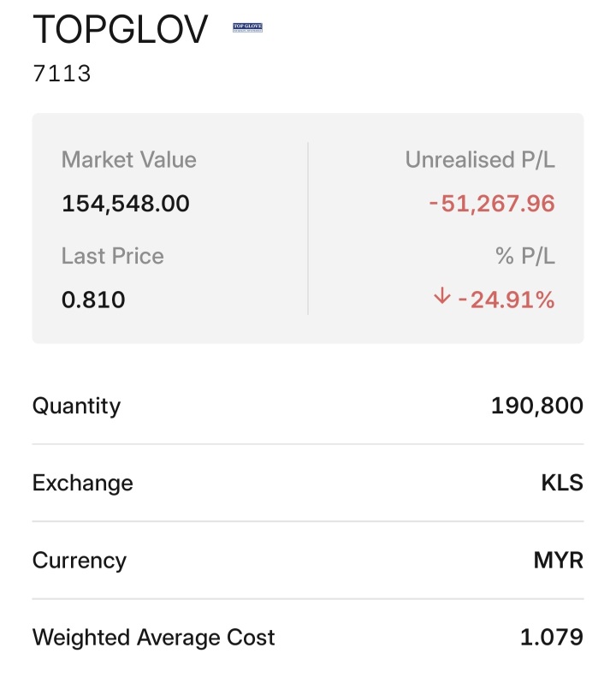Select market value amount 154,548.00
The image size is (616, 683).
[126, 204]
